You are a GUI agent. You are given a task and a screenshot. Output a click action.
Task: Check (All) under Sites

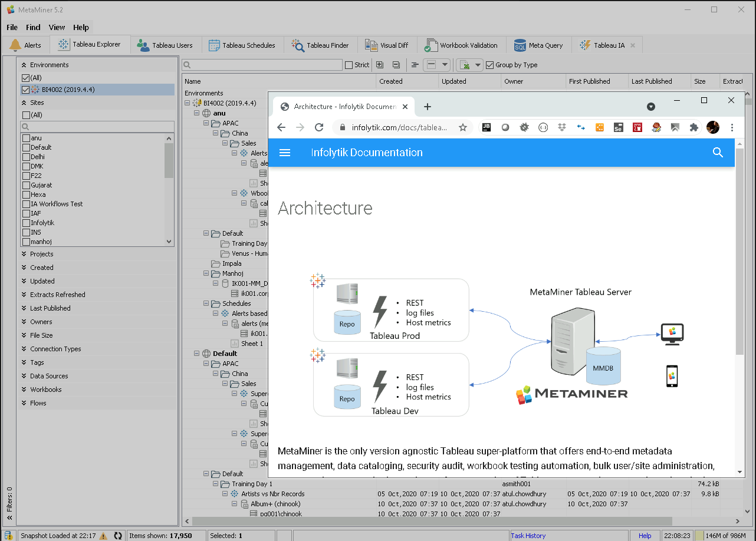[26, 115]
